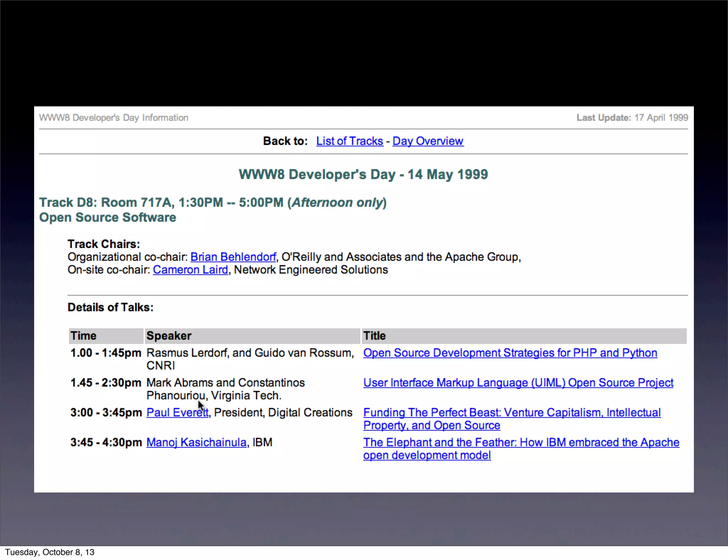Viewport: 728px width, 560px height.
Task: Click the Speaker column header
Action: pos(169,336)
